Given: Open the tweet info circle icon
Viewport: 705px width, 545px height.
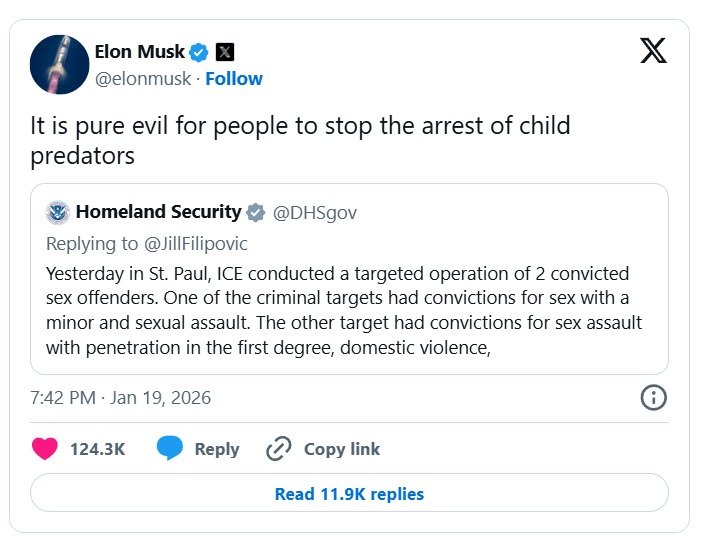Looking at the screenshot, I should 652,397.
